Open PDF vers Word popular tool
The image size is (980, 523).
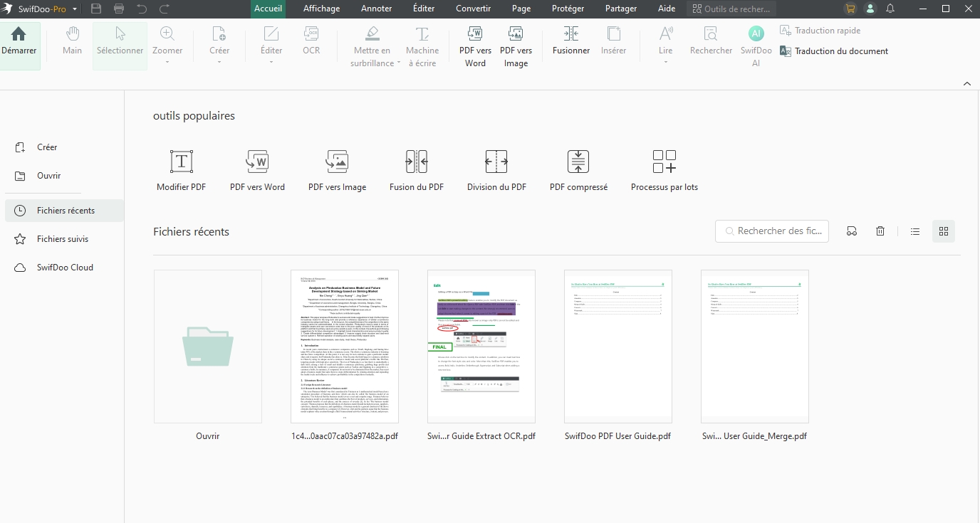point(257,171)
